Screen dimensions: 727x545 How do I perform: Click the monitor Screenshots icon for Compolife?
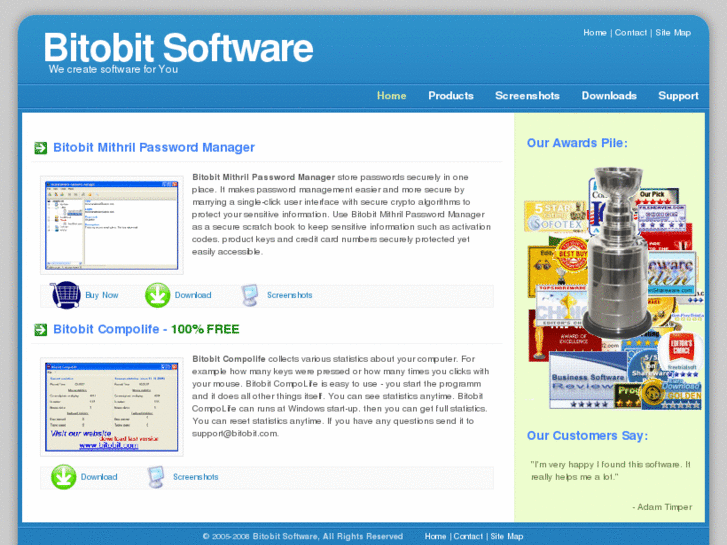[x=156, y=477]
